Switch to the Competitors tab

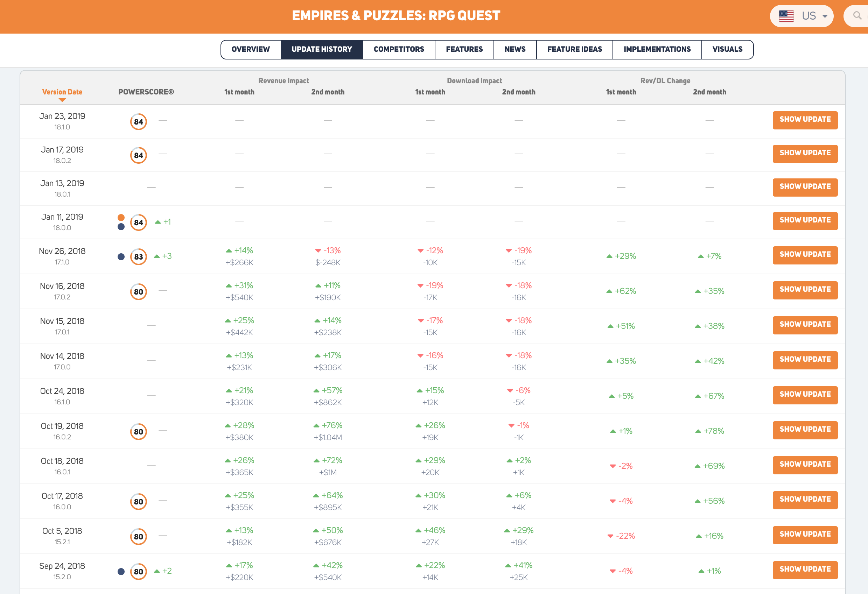click(399, 49)
